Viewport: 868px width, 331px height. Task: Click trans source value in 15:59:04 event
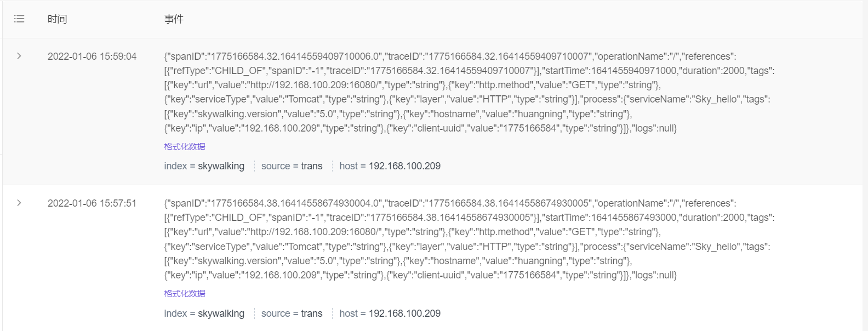(x=311, y=166)
